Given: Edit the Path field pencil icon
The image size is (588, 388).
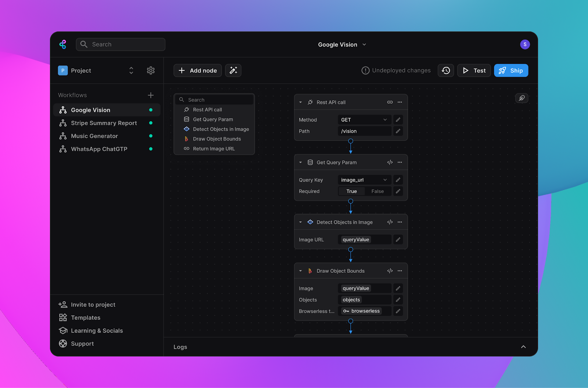Looking at the screenshot, I should [398, 131].
